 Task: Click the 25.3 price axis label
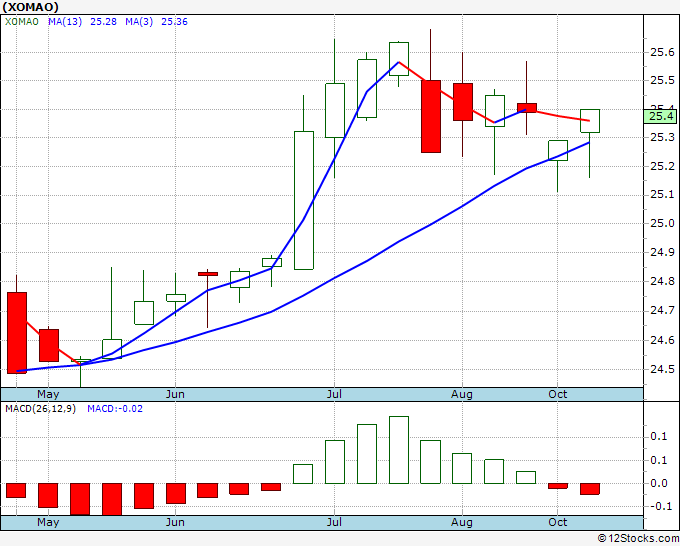(x=662, y=137)
